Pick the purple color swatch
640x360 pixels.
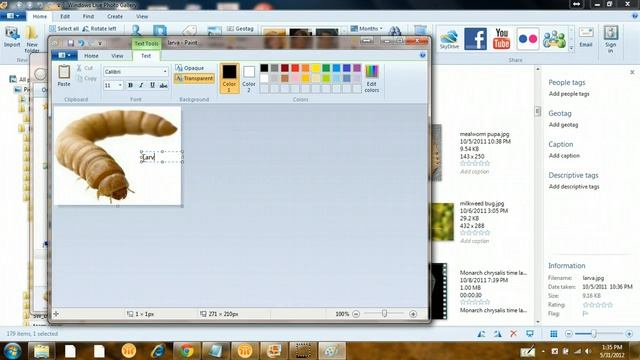357,68
